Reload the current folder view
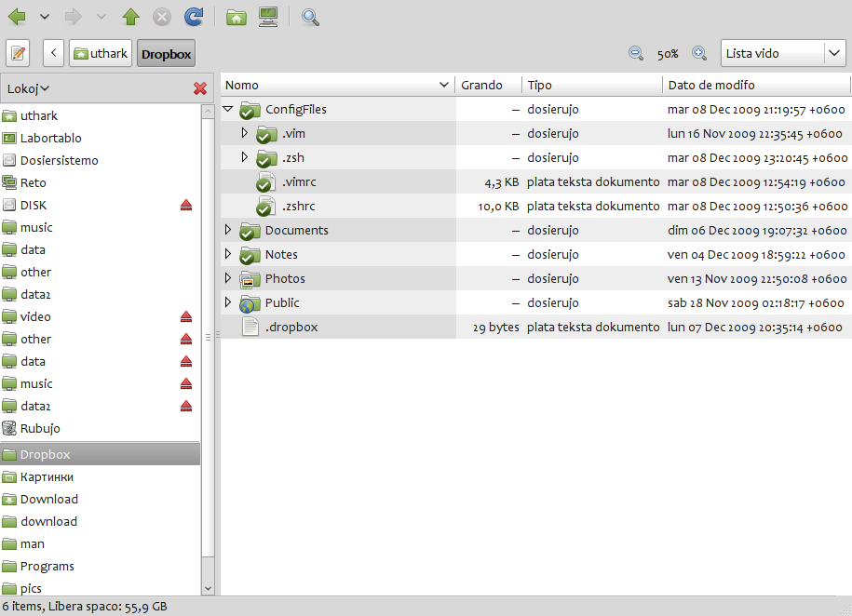The width and height of the screenshot is (852, 616). pyautogui.click(x=193, y=16)
